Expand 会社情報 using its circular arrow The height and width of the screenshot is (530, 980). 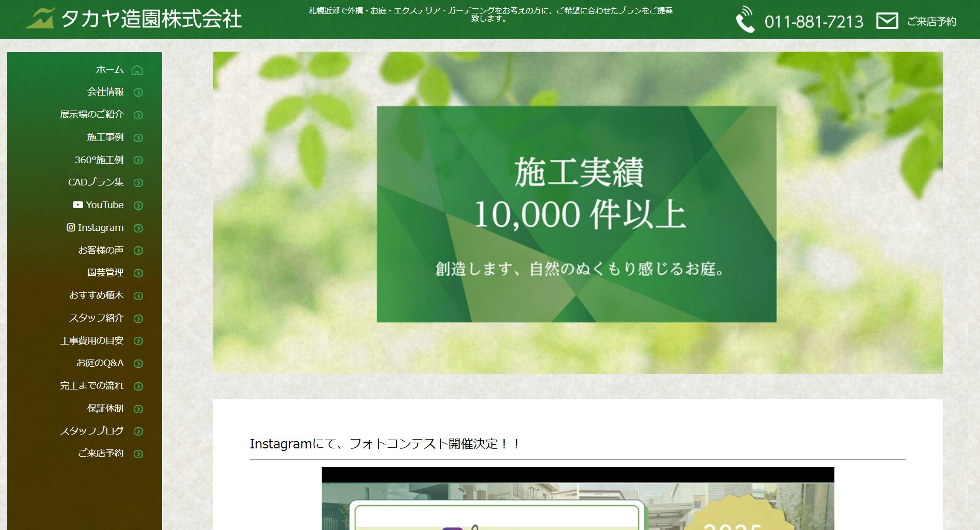click(137, 92)
